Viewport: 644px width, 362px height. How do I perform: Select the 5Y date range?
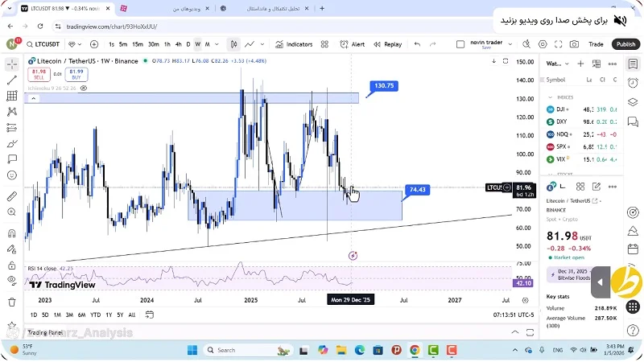pos(120,315)
